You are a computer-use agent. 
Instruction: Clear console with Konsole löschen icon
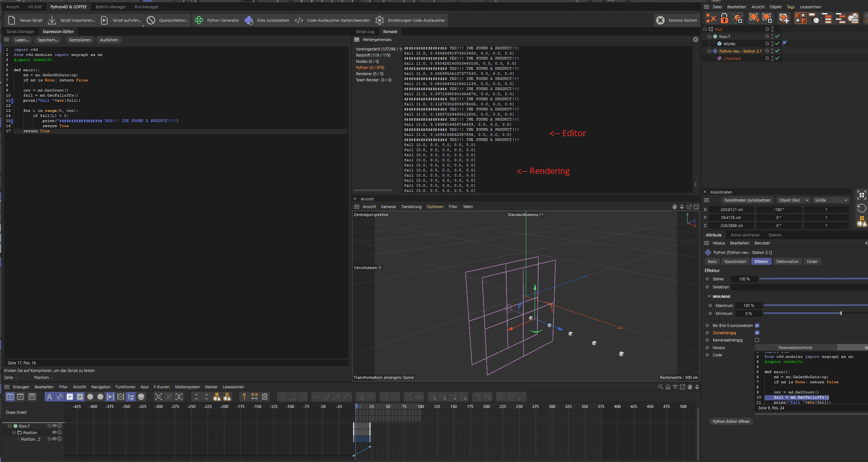tap(660, 20)
